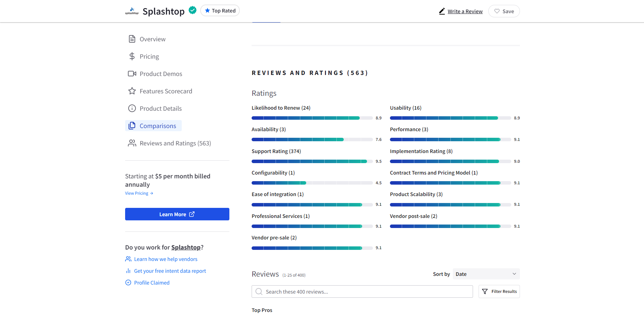
Task: Click the funnel icon in Filter Results
Action: click(485, 292)
